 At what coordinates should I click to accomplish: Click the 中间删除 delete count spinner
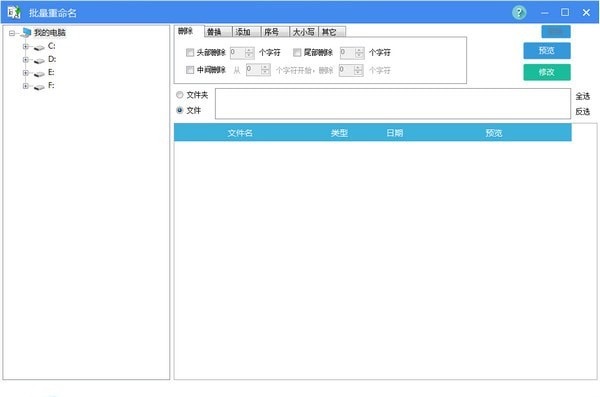pos(351,70)
